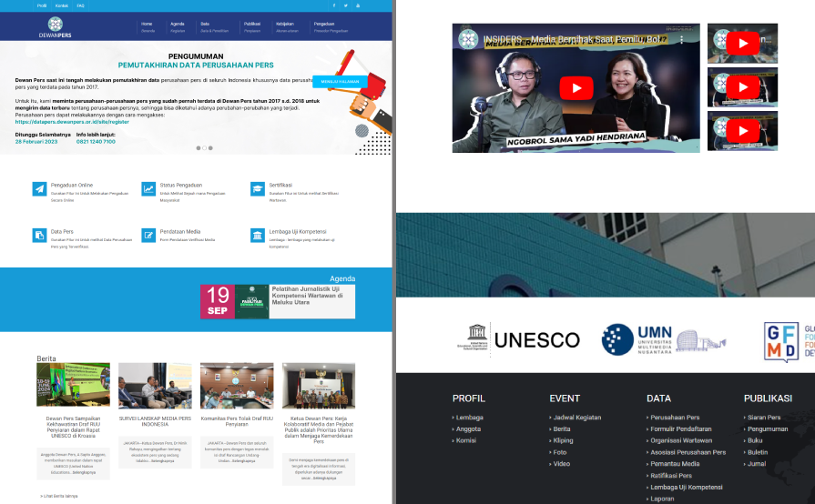The image size is (815, 504).
Task: Play the main INSIDERS YouTube video
Action: click(x=576, y=88)
